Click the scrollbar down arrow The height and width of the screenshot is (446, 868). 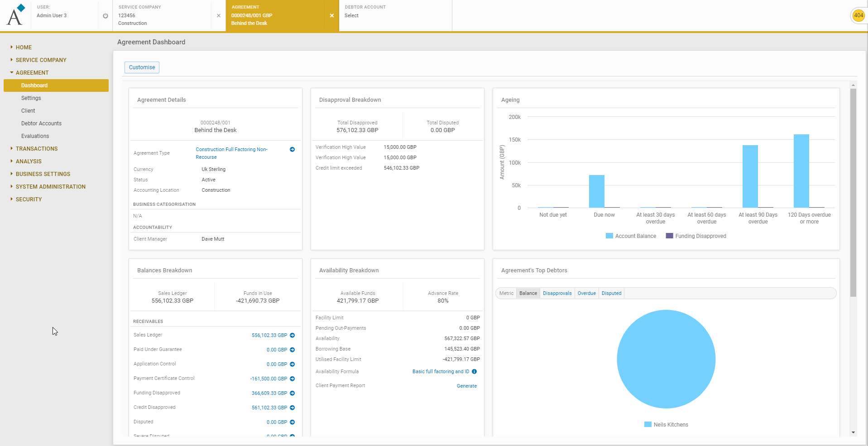pyautogui.click(x=853, y=432)
